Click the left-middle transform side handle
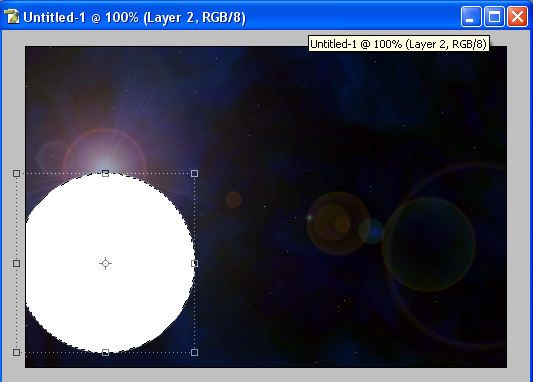 click(x=16, y=263)
